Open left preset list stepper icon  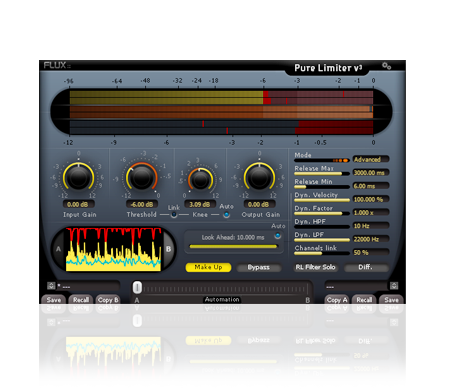pyautogui.click(x=51, y=286)
